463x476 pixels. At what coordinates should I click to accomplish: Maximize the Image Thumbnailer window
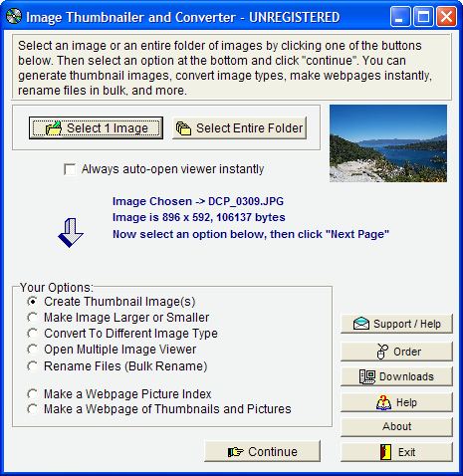423,17
